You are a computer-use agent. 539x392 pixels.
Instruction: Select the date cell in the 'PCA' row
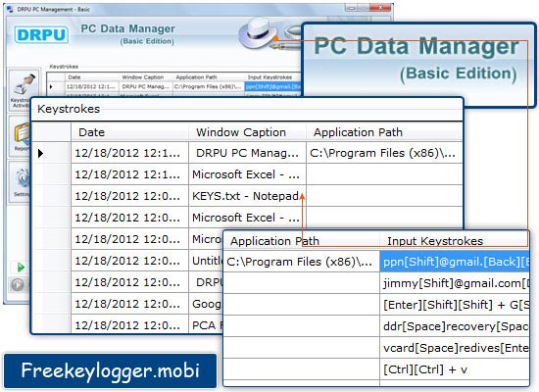pyautogui.click(x=129, y=324)
